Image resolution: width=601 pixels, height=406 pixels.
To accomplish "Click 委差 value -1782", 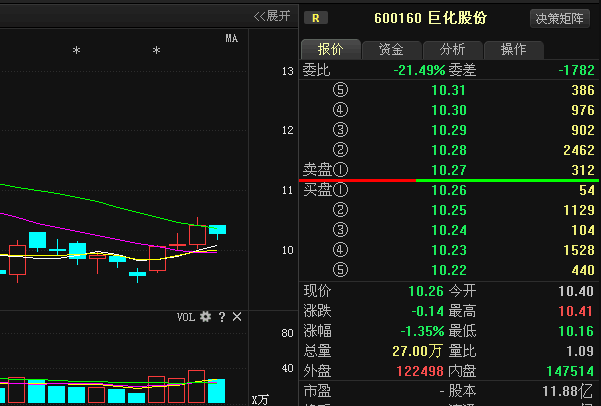I will pos(576,70).
